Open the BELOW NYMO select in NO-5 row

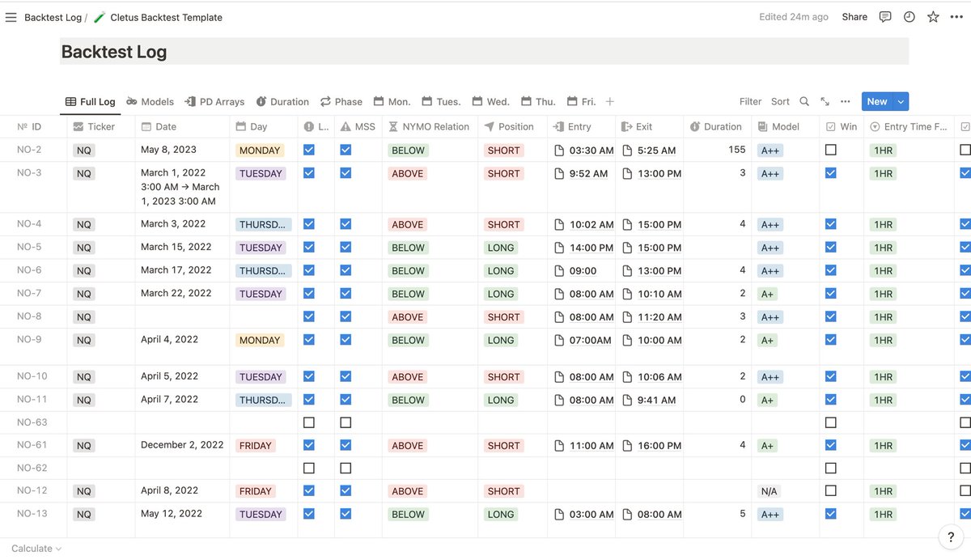408,248
